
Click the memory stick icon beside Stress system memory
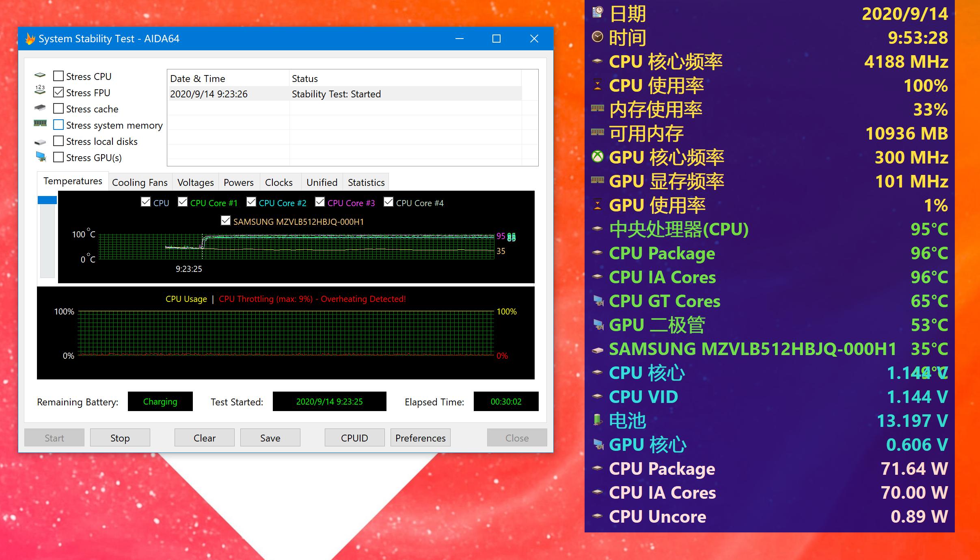pyautogui.click(x=40, y=123)
